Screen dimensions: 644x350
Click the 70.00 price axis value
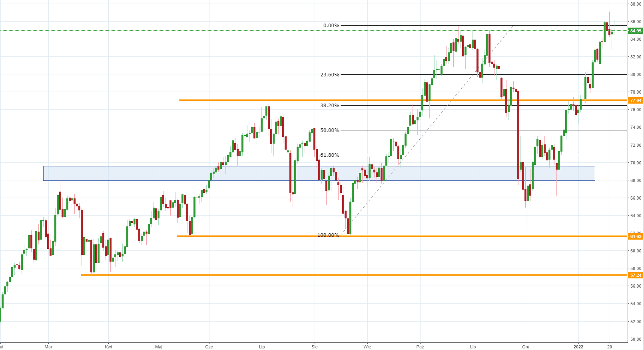point(636,163)
